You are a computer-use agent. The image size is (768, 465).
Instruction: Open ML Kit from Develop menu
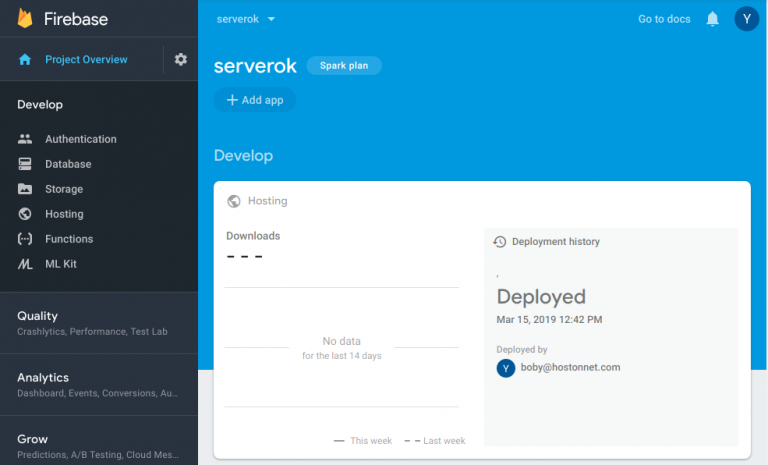[61, 264]
